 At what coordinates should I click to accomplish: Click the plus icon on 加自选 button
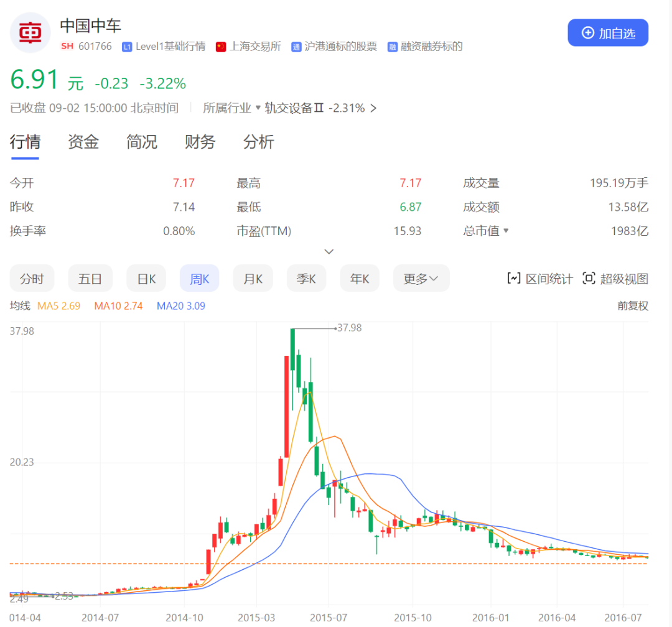[587, 32]
